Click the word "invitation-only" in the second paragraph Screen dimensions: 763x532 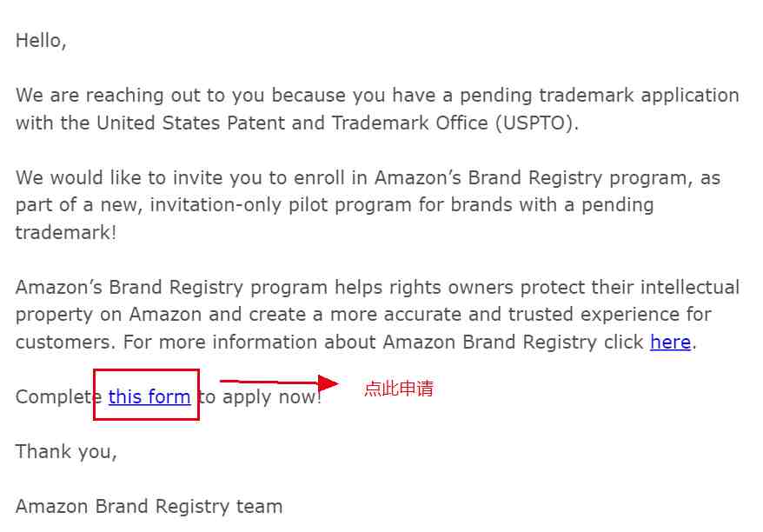pos(216,205)
